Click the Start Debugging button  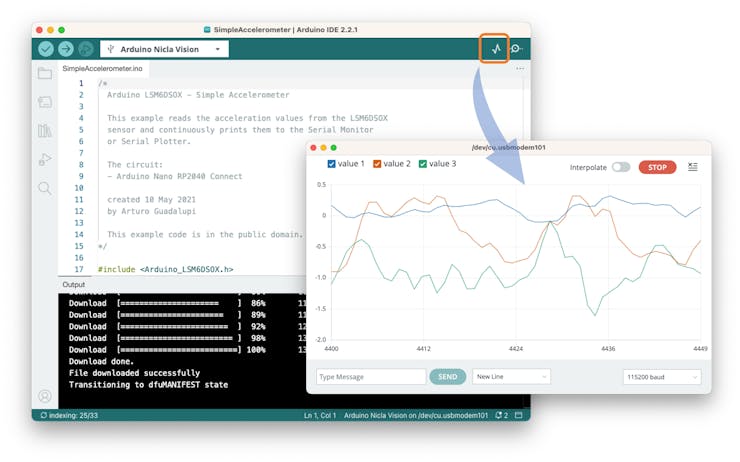86,49
